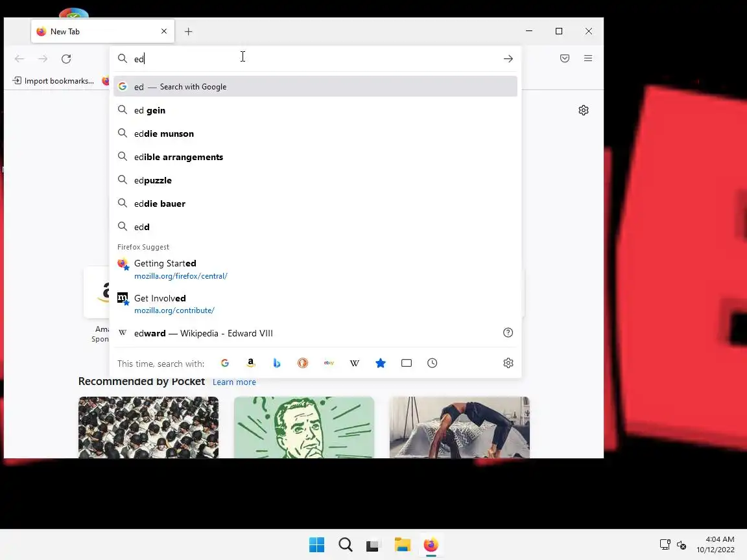Open search settings gear in dropdown
Viewport: 747px width, 560px height.
pyautogui.click(x=508, y=364)
